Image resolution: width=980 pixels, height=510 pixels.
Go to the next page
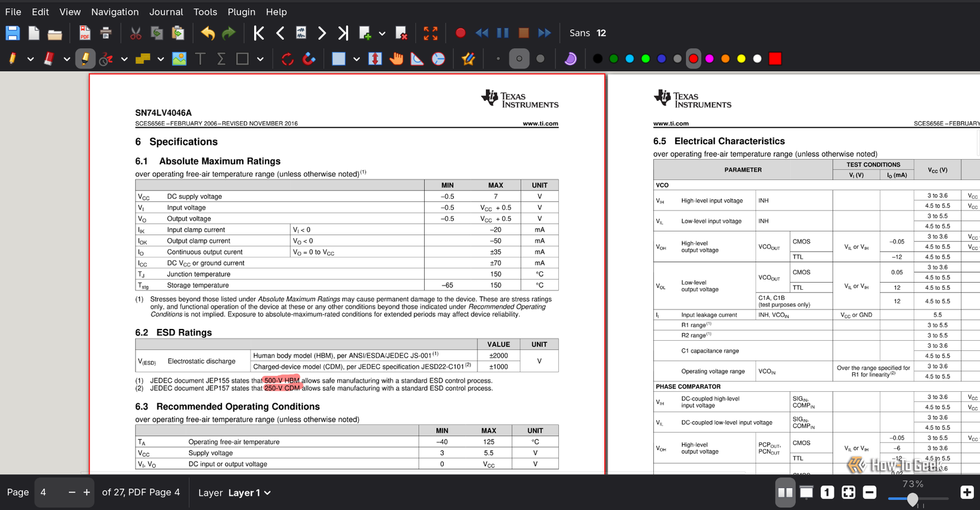pyautogui.click(x=322, y=33)
